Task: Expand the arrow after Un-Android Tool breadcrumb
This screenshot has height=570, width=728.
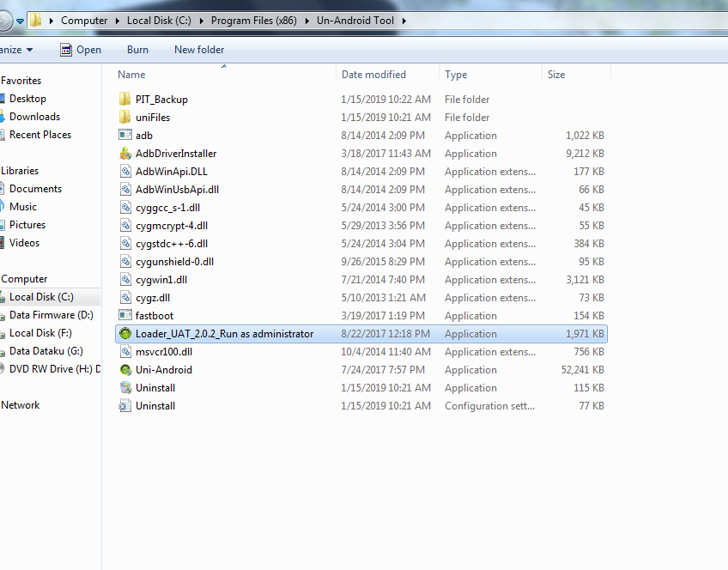Action: click(404, 21)
